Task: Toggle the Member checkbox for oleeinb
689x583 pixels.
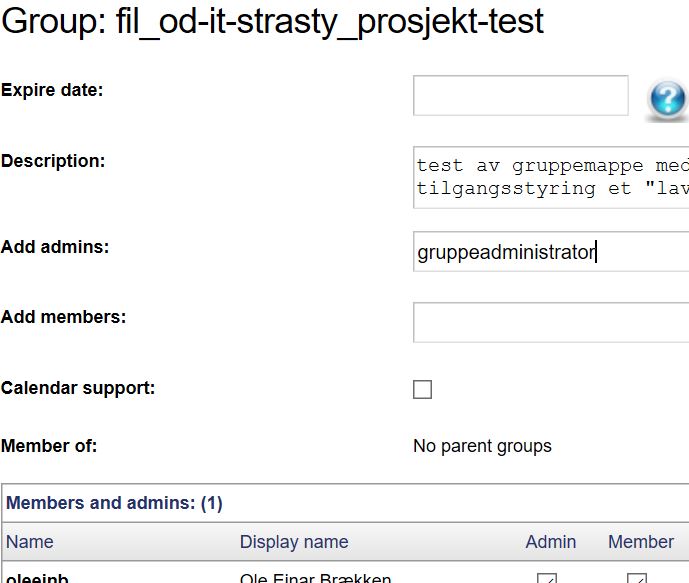Action: pyautogui.click(x=637, y=578)
